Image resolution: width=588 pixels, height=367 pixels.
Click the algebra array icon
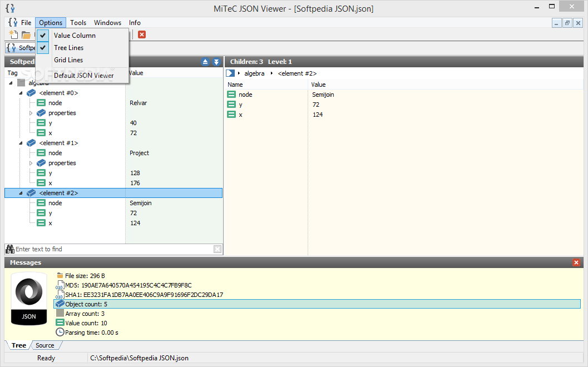click(21, 83)
